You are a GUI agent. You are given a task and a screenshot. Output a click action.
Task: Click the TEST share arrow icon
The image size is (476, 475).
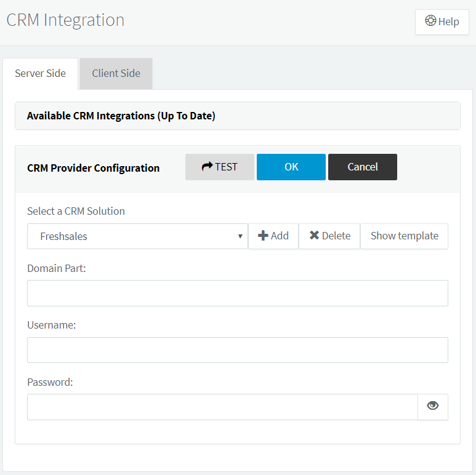coord(207,167)
